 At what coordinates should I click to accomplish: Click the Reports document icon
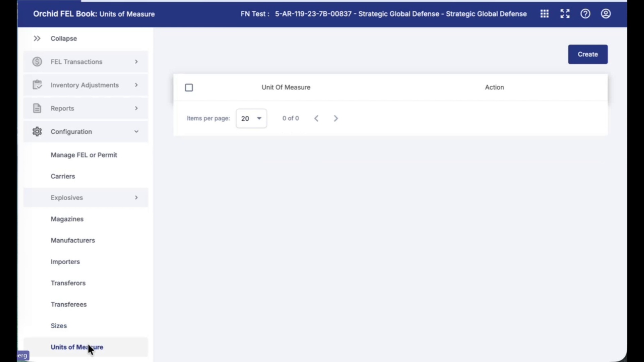37,108
